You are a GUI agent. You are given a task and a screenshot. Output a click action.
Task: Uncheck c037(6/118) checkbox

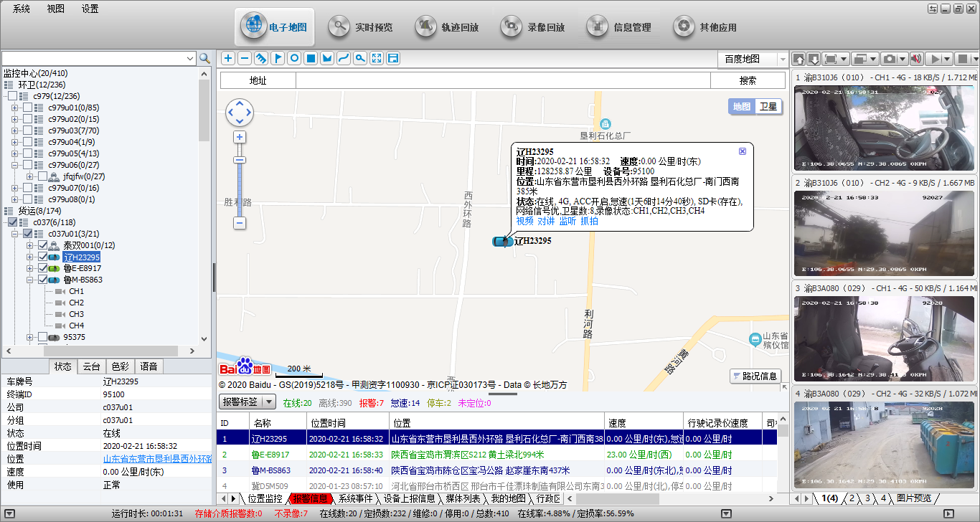[x=13, y=222]
